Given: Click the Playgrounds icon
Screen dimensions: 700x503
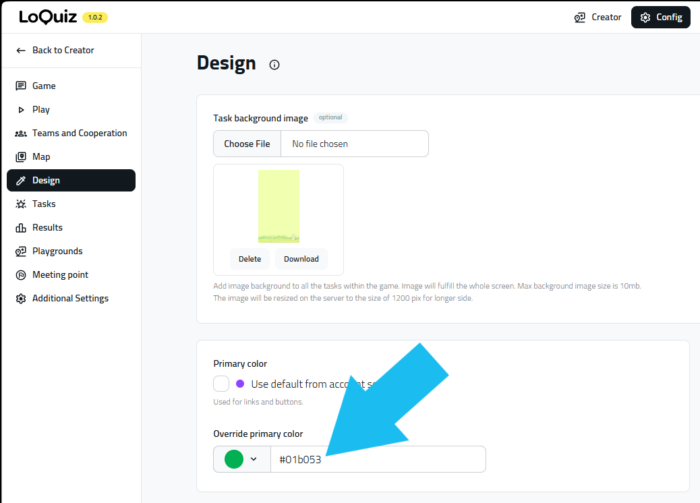Looking at the screenshot, I should [21, 251].
